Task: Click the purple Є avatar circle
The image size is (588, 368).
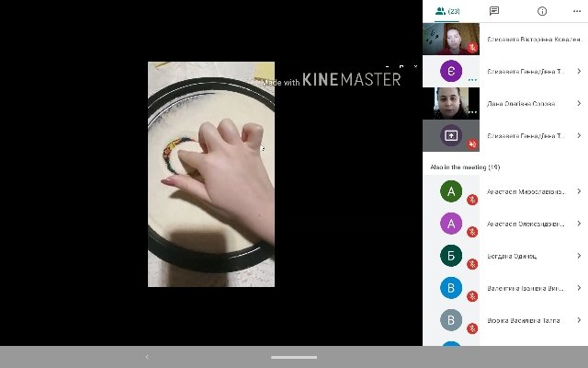Action: [451, 71]
